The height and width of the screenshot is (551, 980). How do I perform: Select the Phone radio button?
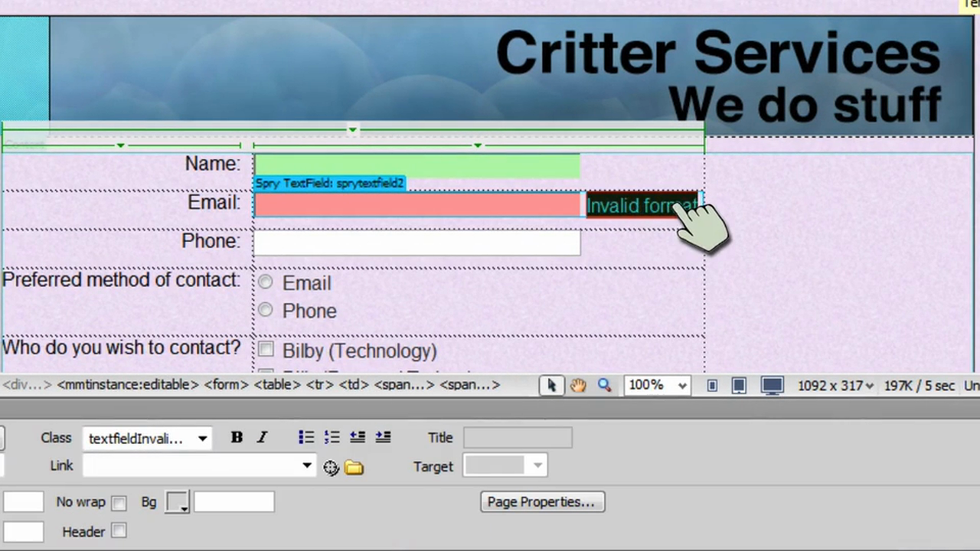tap(265, 310)
